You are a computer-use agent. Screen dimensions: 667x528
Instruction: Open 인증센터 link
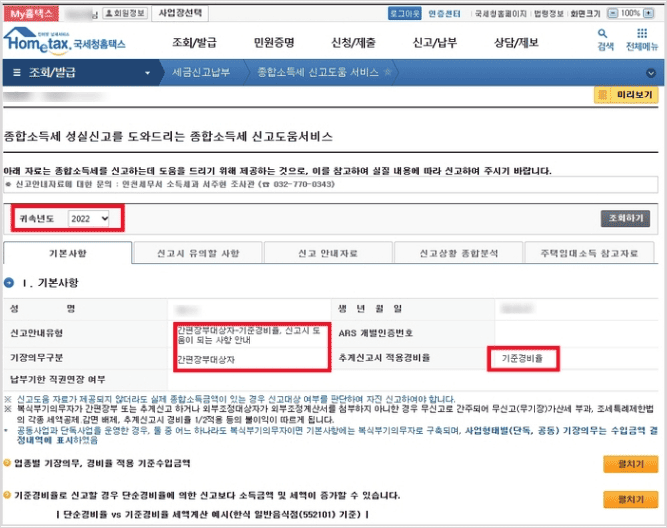[445, 14]
